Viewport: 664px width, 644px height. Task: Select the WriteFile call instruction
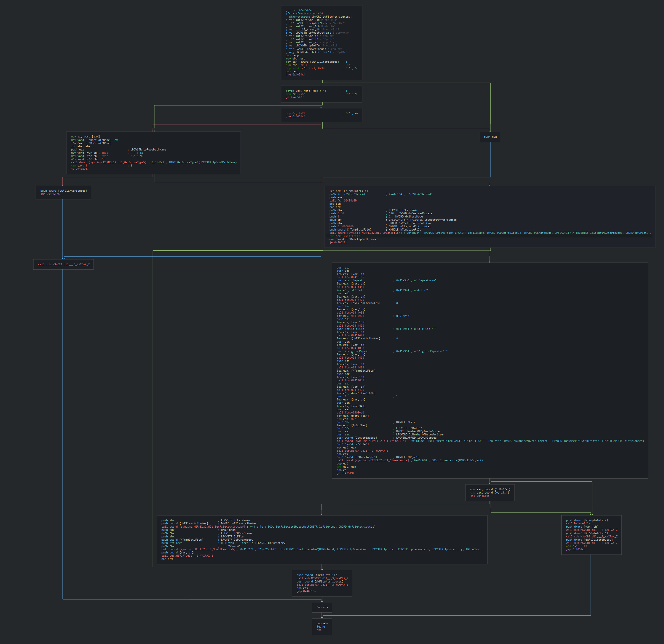click(371, 441)
